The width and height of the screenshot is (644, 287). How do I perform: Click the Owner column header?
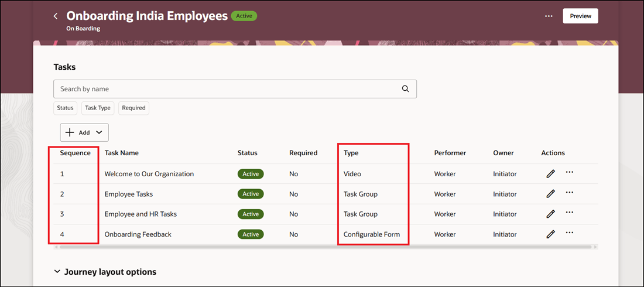pyautogui.click(x=503, y=153)
